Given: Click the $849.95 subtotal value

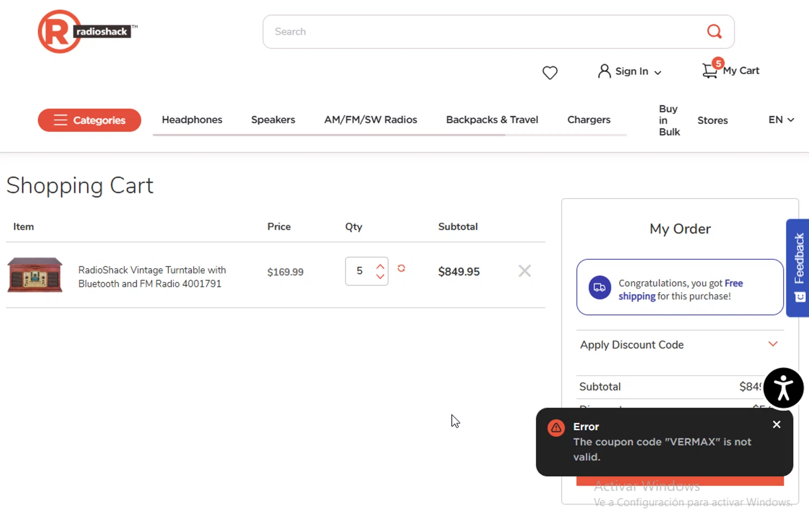Looking at the screenshot, I should (x=459, y=272).
